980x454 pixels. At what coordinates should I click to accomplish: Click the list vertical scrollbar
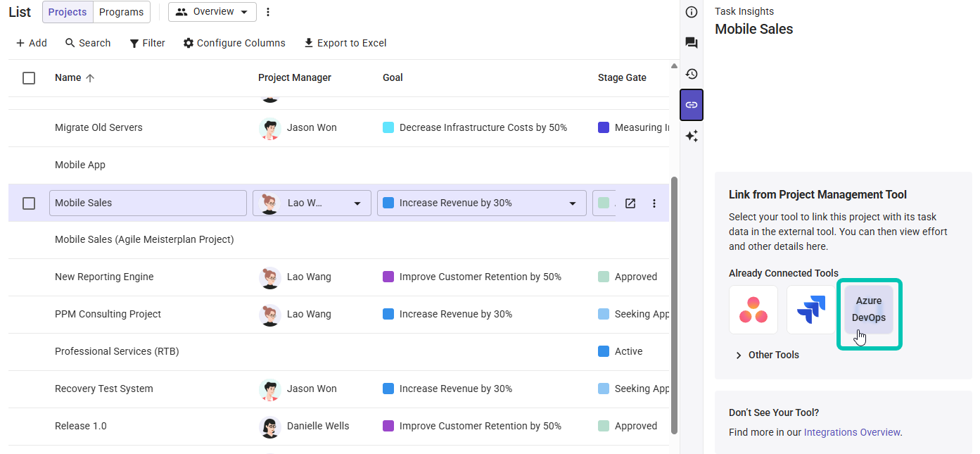click(x=674, y=305)
